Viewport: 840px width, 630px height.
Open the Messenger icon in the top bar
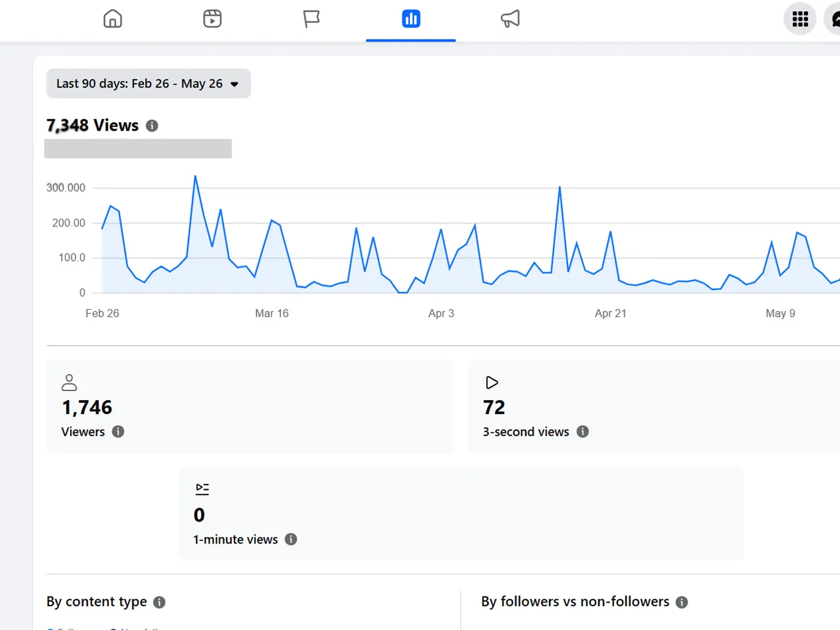[x=834, y=19]
